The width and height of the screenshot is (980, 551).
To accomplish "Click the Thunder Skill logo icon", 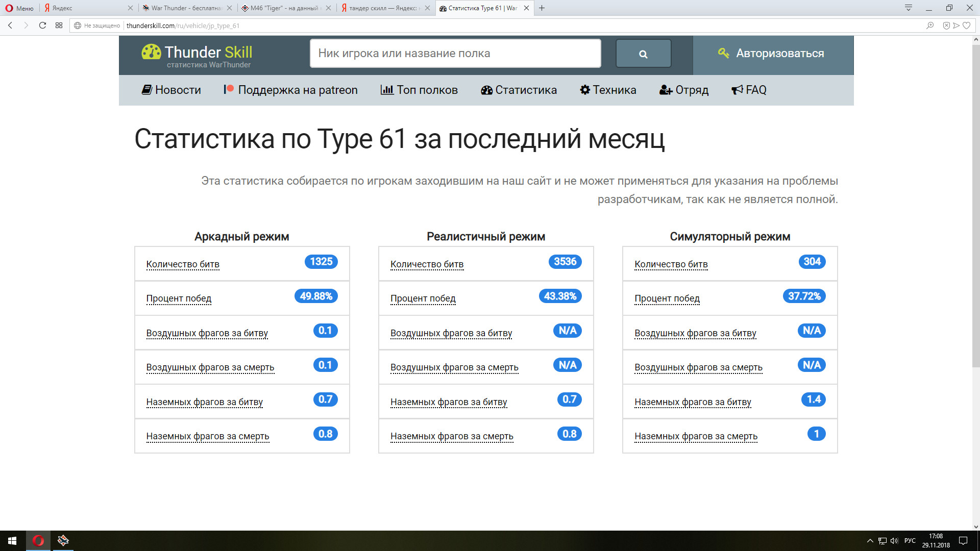I will [x=150, y=53].
